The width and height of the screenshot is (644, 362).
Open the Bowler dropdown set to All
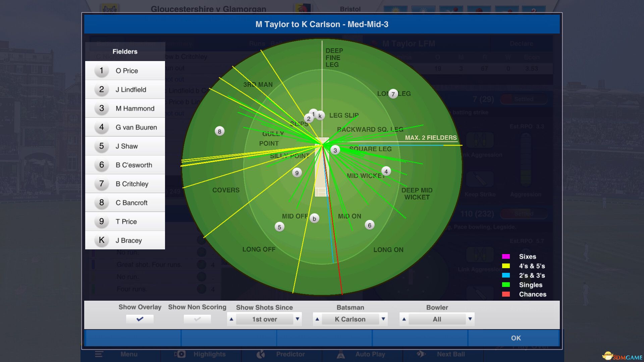(437, 319)
